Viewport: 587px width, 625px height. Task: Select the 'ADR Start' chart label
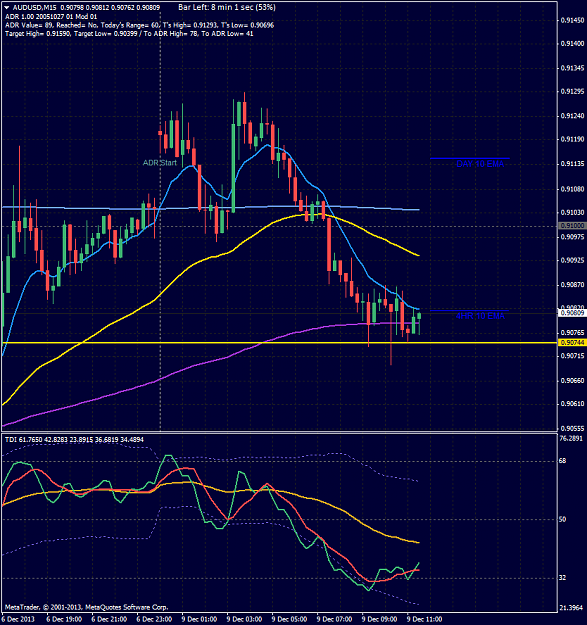point(160,163)
